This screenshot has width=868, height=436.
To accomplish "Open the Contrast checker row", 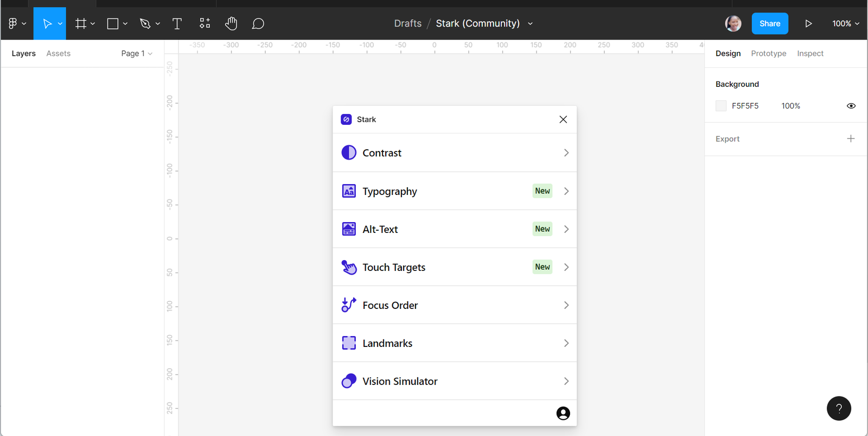I will click(x=455, y=153).
